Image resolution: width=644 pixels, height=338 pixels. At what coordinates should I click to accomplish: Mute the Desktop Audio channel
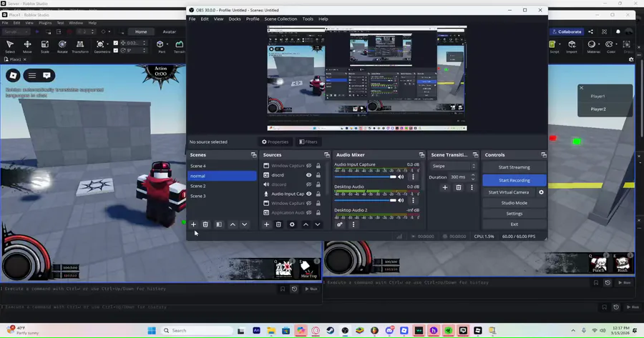point(401,200)
